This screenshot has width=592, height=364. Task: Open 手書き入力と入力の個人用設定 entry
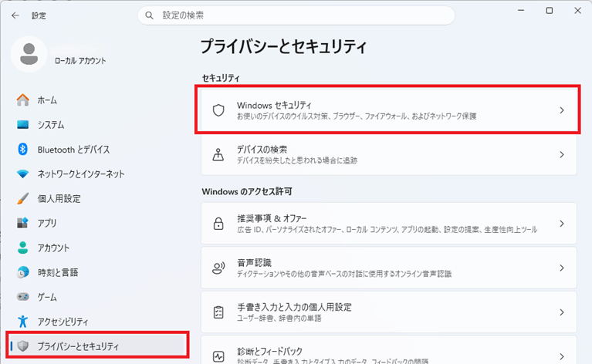pos(388,312)
